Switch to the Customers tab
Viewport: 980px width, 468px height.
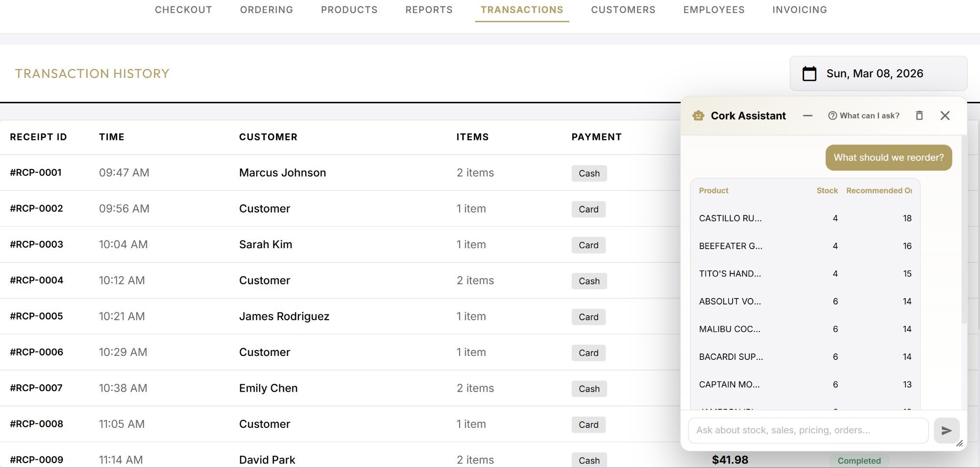click(x=623, y=9)
